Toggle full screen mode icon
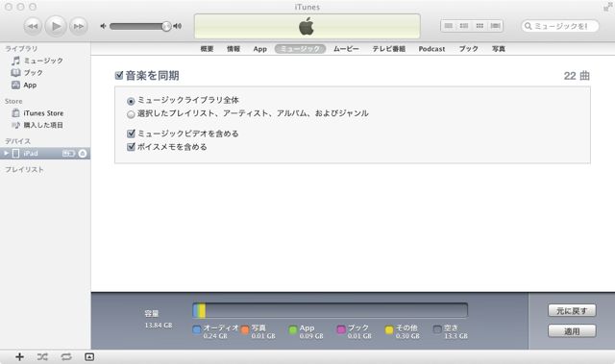 point(607,7)
